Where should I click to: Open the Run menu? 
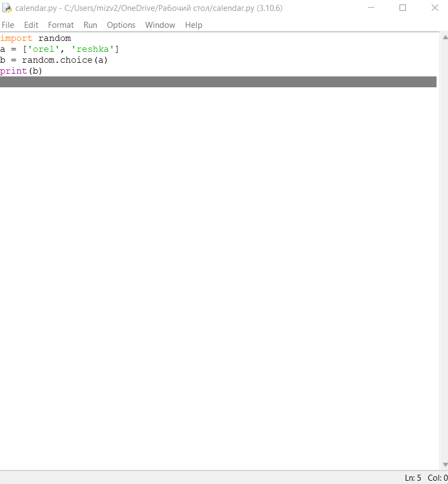90,25
